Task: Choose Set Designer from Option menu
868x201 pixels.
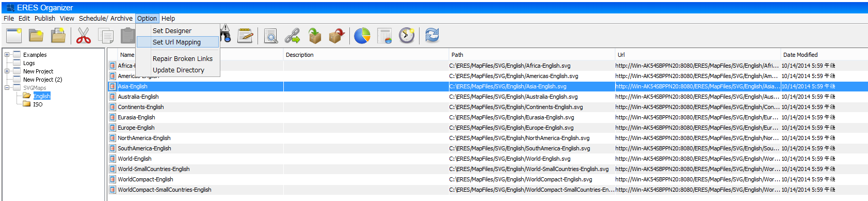Action: (x=178, y=31)
